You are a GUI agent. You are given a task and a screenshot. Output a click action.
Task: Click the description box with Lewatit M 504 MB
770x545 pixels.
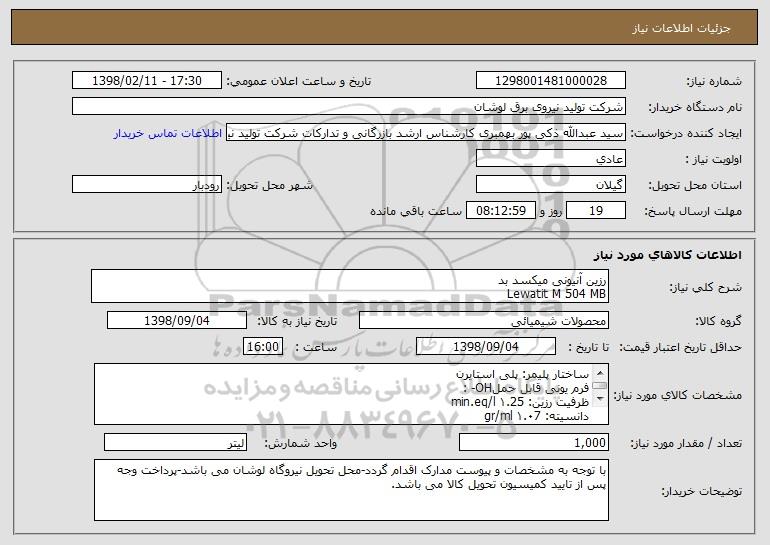click(x=350, y=286)
